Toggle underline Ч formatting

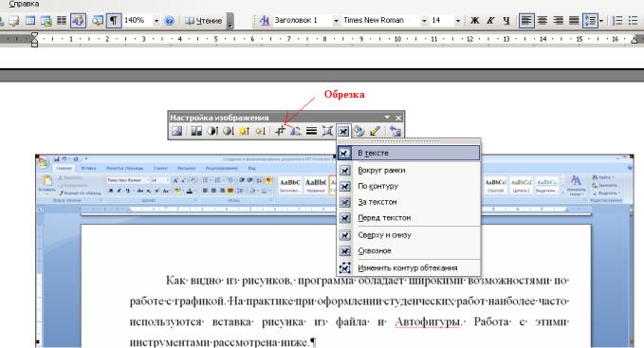tap(506, 21)
